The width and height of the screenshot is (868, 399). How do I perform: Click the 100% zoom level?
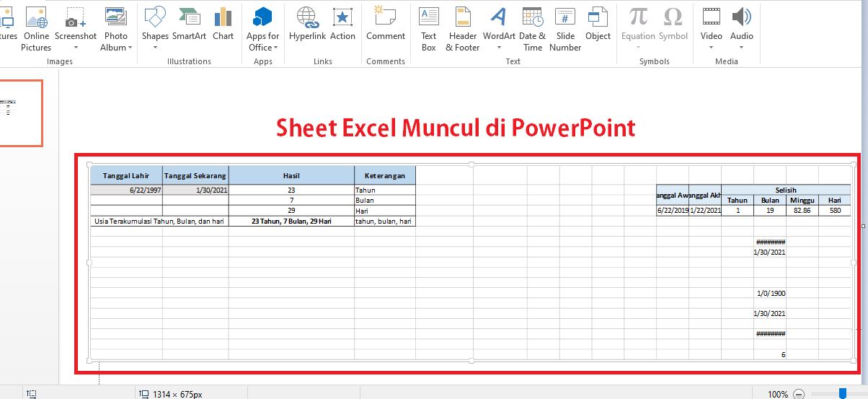(777, 394)
